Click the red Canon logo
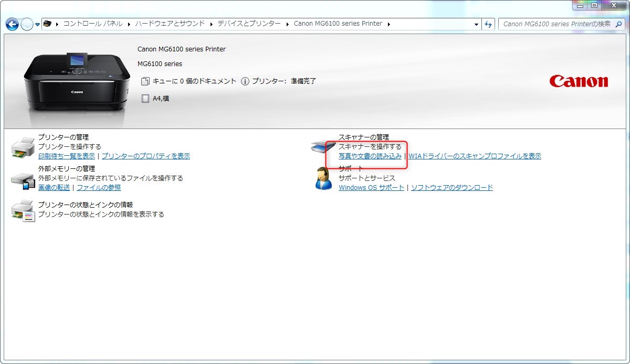This screenshot has height=364, width=630. click(x=579, y=81)
